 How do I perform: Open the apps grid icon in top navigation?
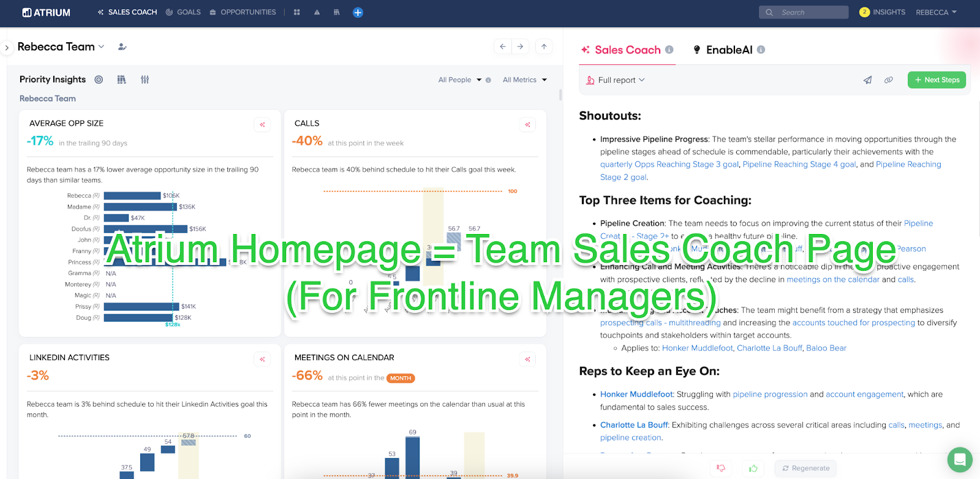pos(297,12)
